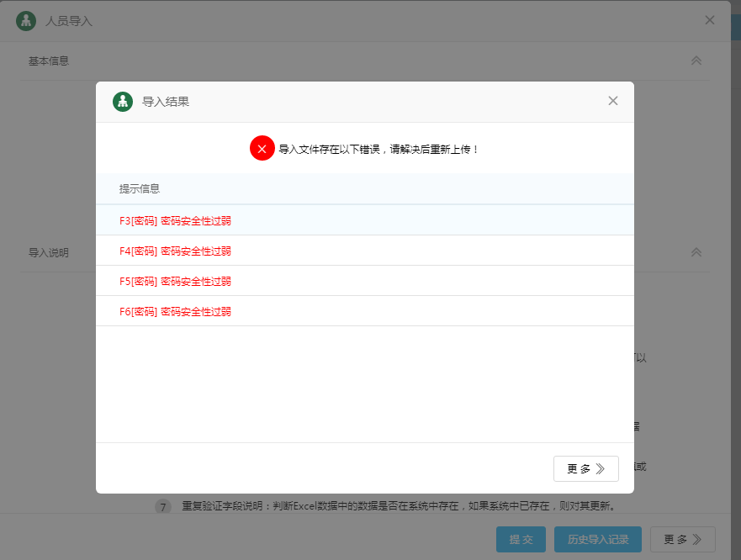Select the F4[密码] error row
This screenshot has width=741, height=560.
pyautogui.click(x=175, y=251)
